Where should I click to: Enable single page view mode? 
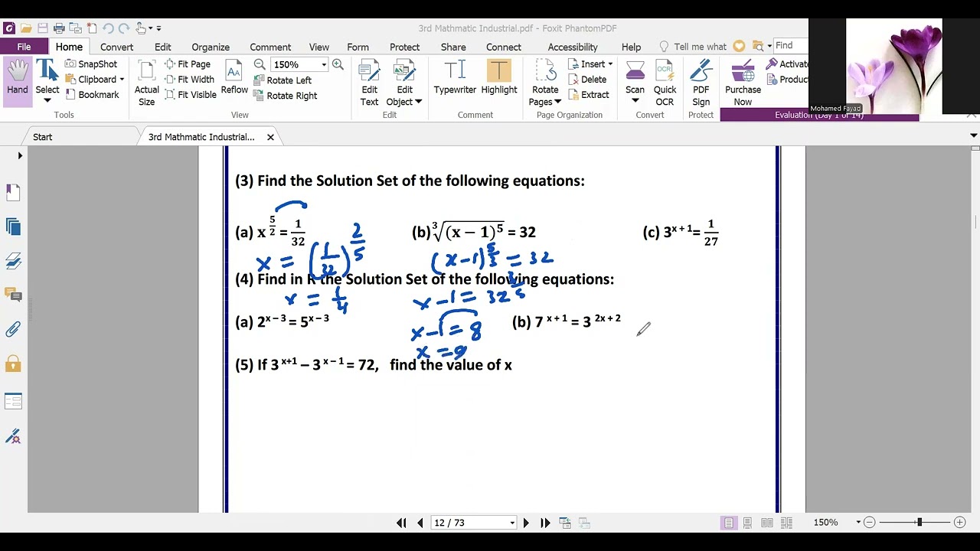[x=729, y=523]
